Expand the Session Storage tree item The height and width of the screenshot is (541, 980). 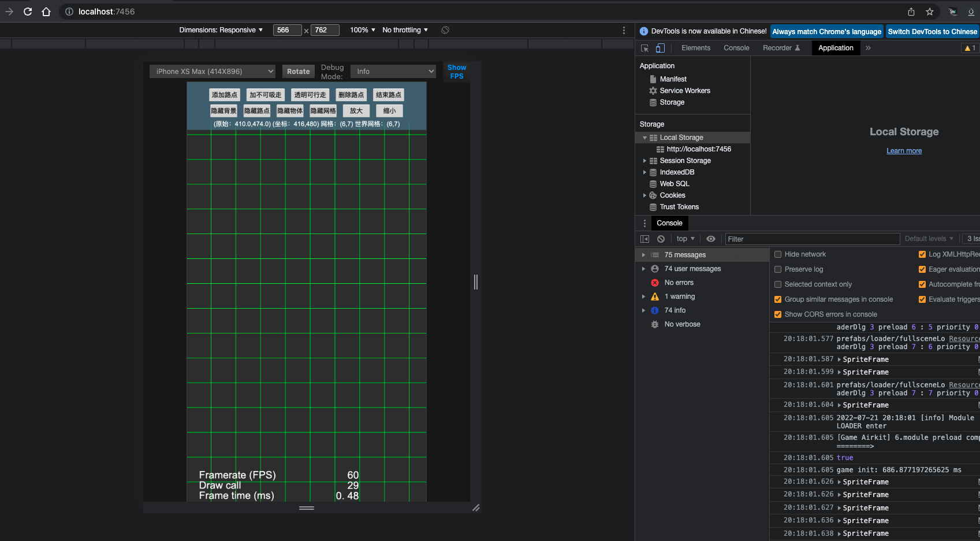point(644,161)
